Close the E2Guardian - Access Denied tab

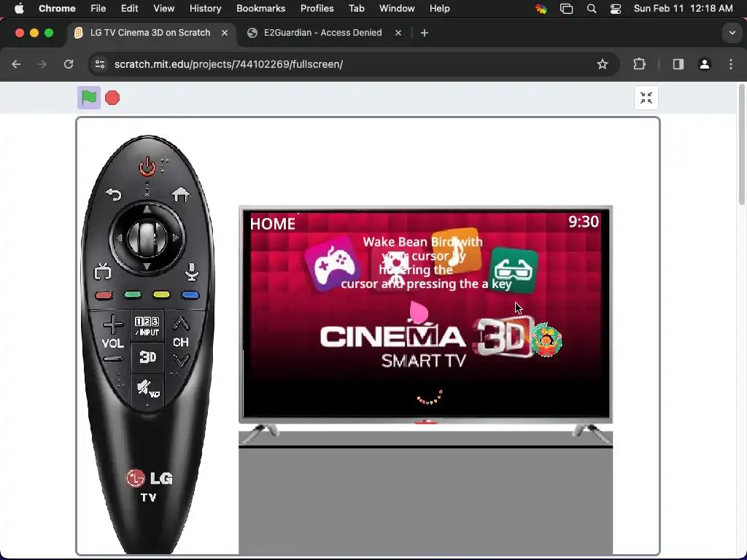(398, 33)
